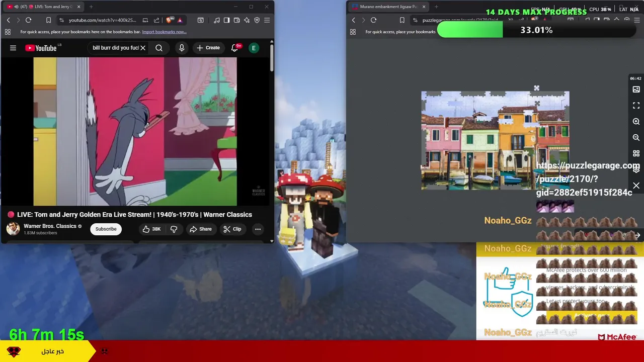
Task: Open Leo AI sparkle icon
Action: [x=247, y=20]
